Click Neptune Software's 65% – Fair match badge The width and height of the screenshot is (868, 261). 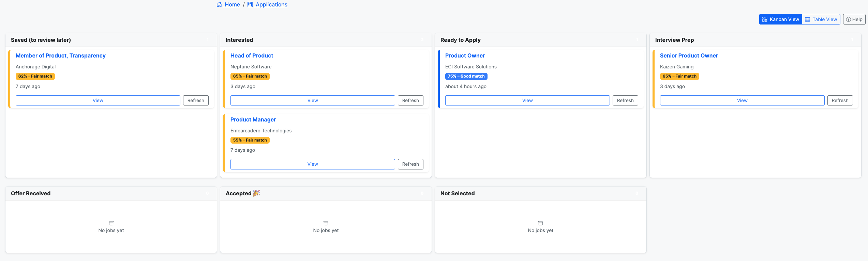(x=250, y=76)
